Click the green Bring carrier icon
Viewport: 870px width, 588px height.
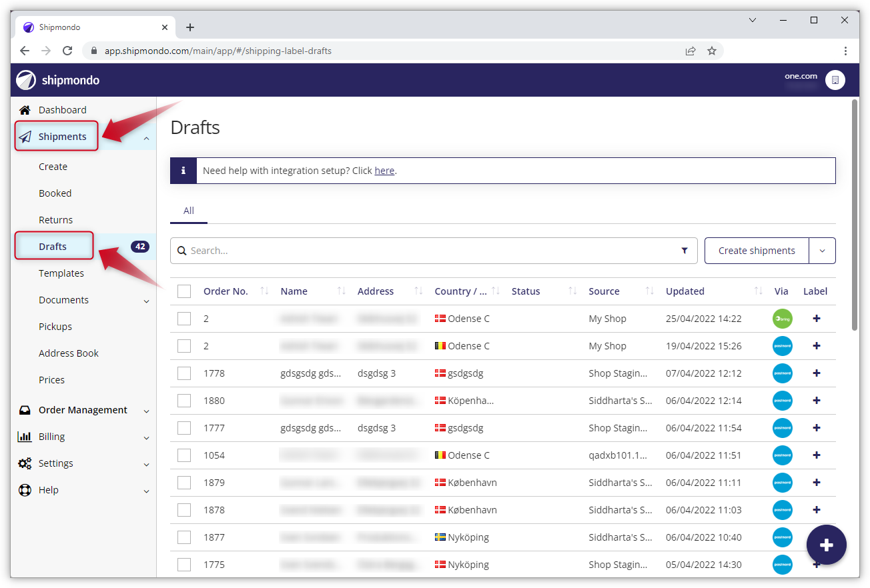(782, 319)
